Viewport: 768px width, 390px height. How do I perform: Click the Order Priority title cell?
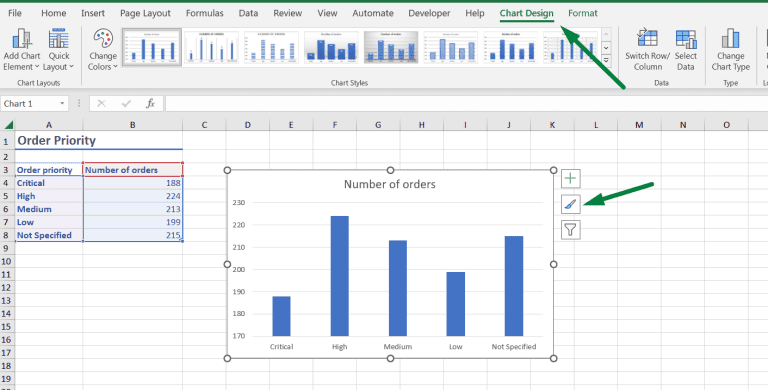coord(49,141)
